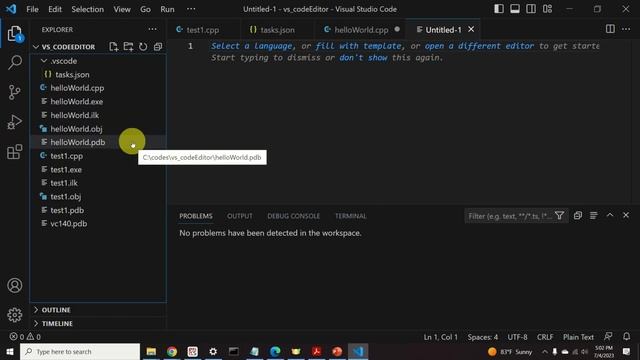Expand the TIMELINE section
Image resolution: width=640 pixels, height=360 pixels.
(36, 323)
